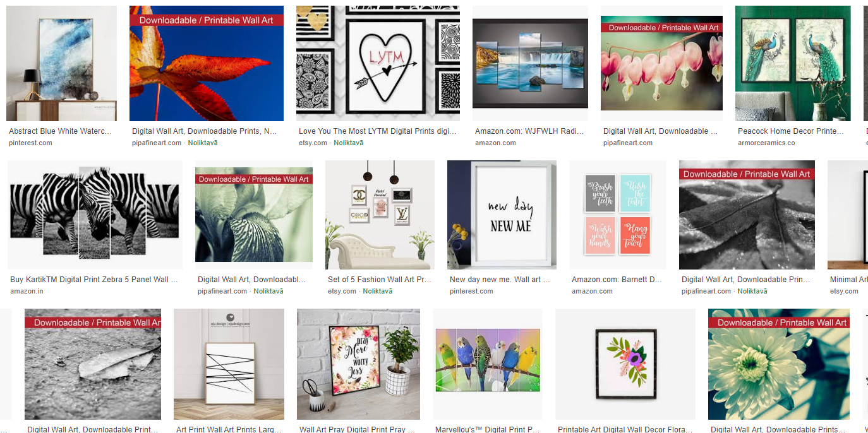Open the red autumn leaf image

[x=207, y=63]
